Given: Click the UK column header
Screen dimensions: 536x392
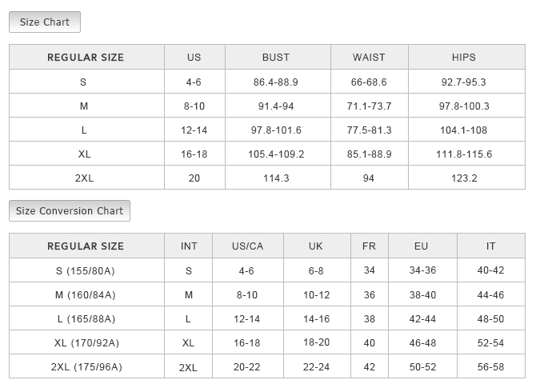Looking at the screenshot, I should pos(316,246).
